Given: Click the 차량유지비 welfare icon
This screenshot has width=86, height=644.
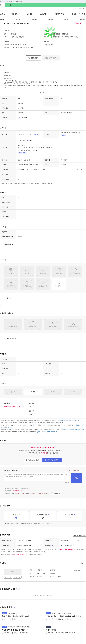Looking at the screenshot, I should click(x=43, y=271).
